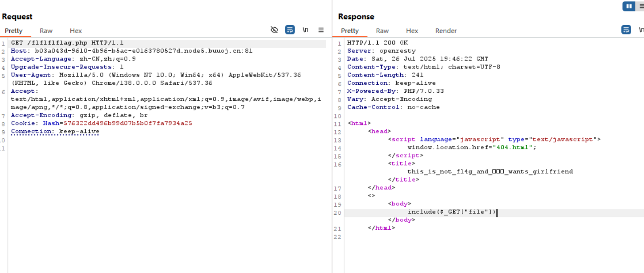
Task: Toggle \n show newlines icon in Request panel
Action: 306,30
